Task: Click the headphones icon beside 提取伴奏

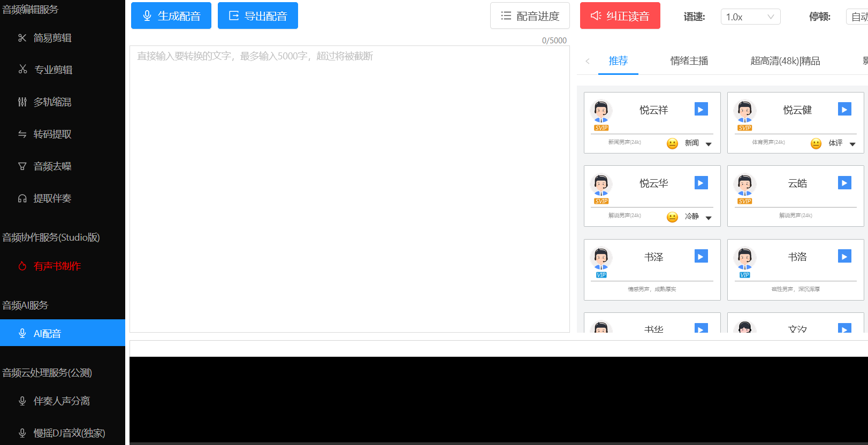Action: click(x=22, y=198)
